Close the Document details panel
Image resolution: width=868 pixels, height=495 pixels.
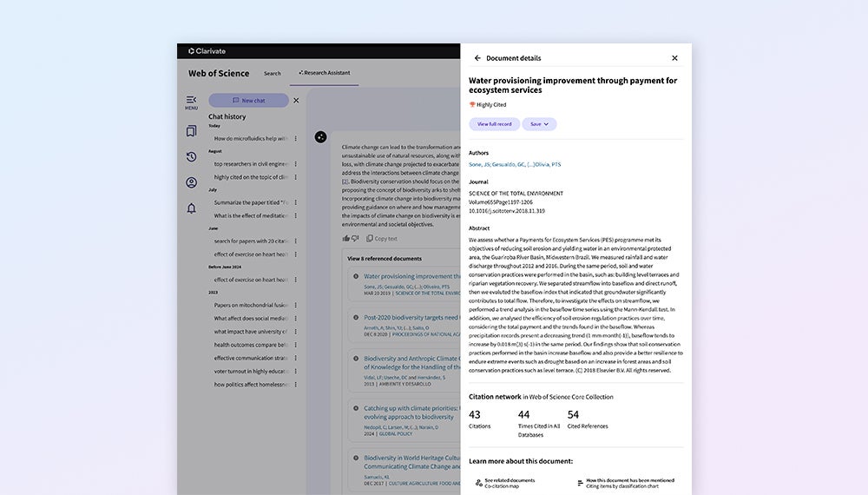click(x=674, y=58)
